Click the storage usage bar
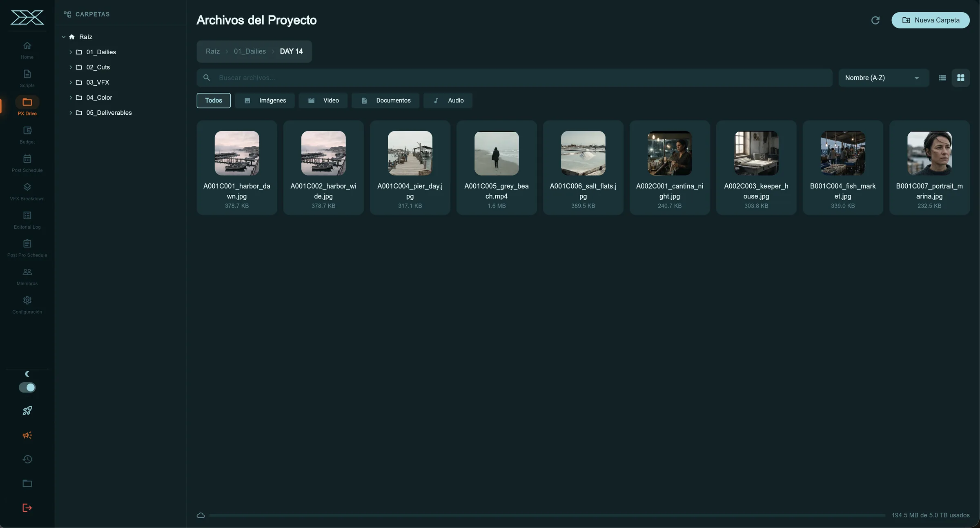 pyautogui.click(x=547, y=515)
